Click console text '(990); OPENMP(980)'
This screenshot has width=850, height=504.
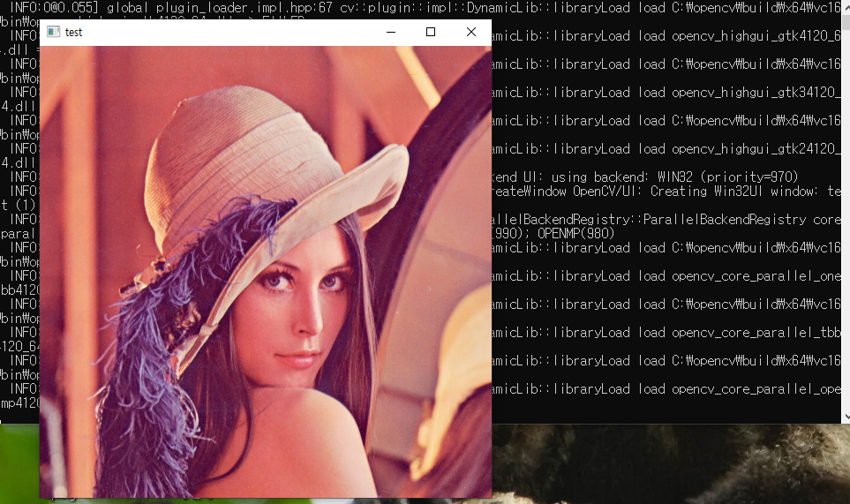pyautogui.click(x=553, y=234)
